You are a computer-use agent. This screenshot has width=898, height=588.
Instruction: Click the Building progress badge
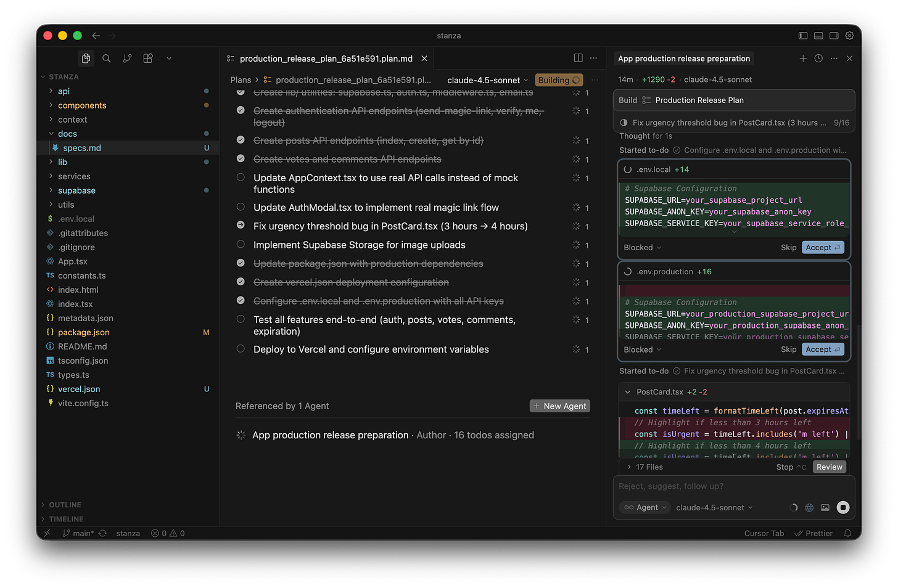(x=558, y=80)
